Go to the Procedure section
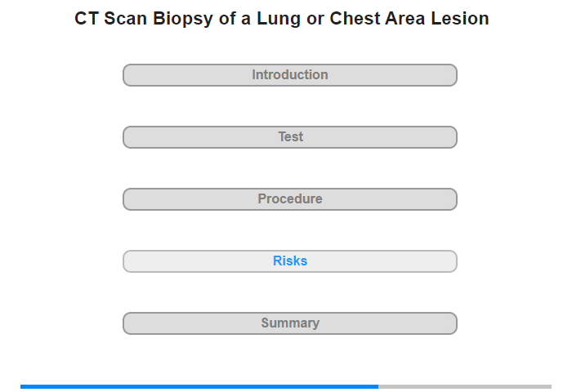Screen dimensions: 572x392 click(x=290, y=199)
